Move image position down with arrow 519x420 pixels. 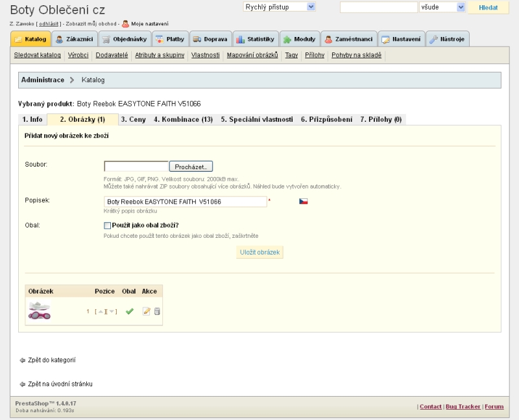point(112,312)
